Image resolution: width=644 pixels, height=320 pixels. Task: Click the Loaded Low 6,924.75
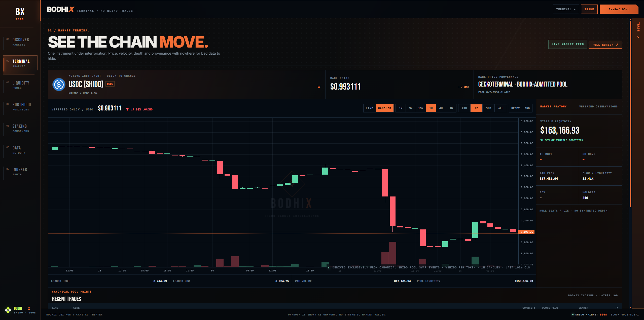[282, 281]
